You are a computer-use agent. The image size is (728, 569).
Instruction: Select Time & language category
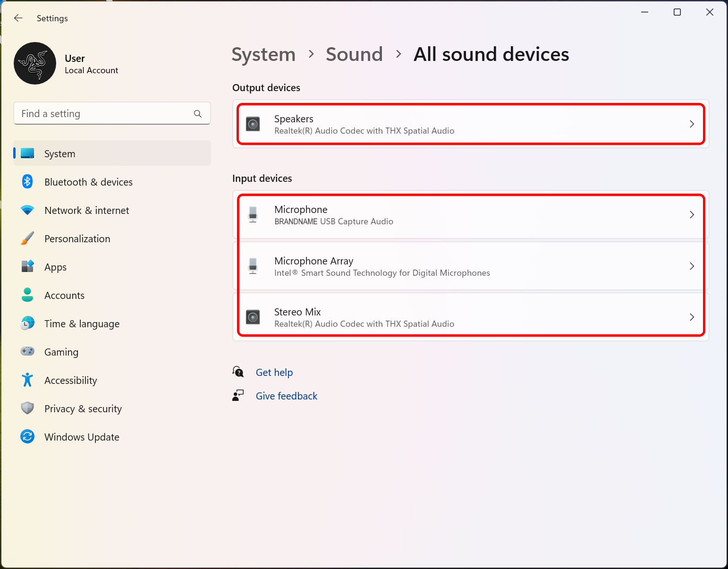click(82, 324)
